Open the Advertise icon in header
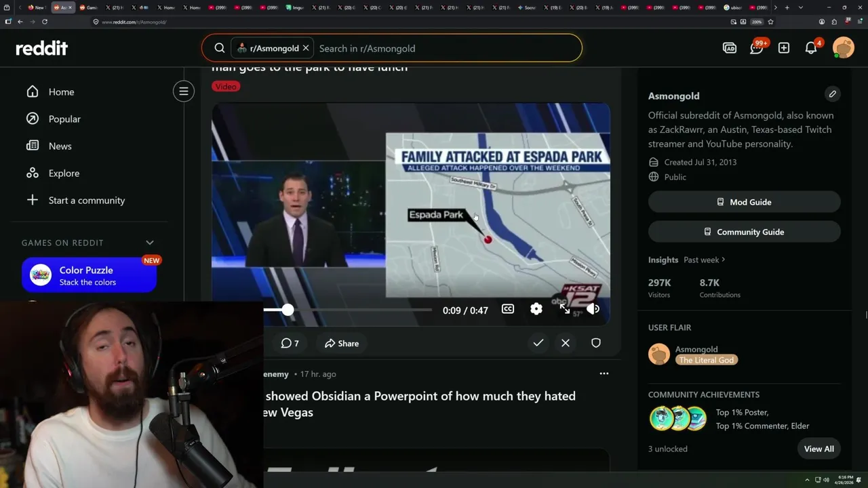868x488 pixels. pyautogui.click(x=730, y=48)
